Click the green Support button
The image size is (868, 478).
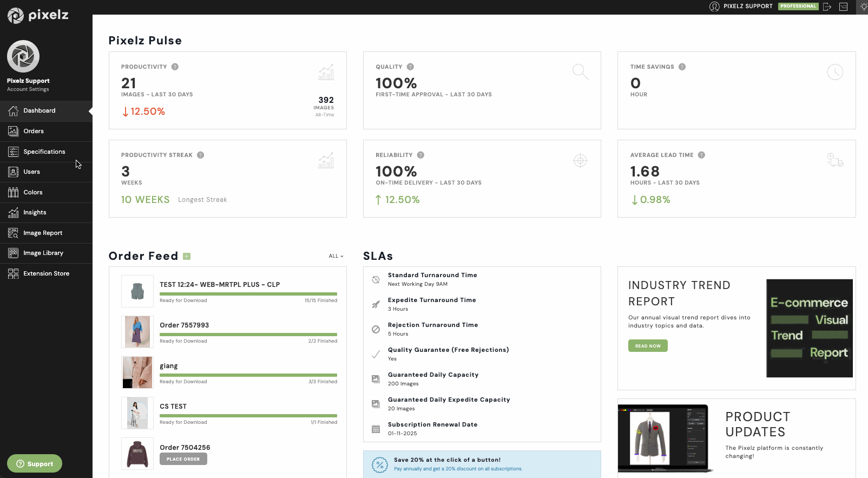35,463
